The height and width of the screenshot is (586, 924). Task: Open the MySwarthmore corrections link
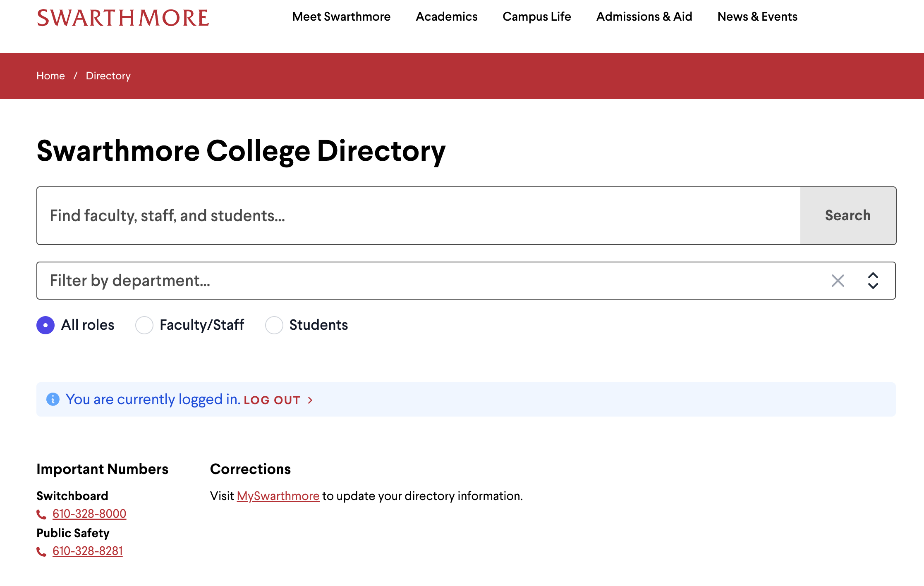pos(278,496)
